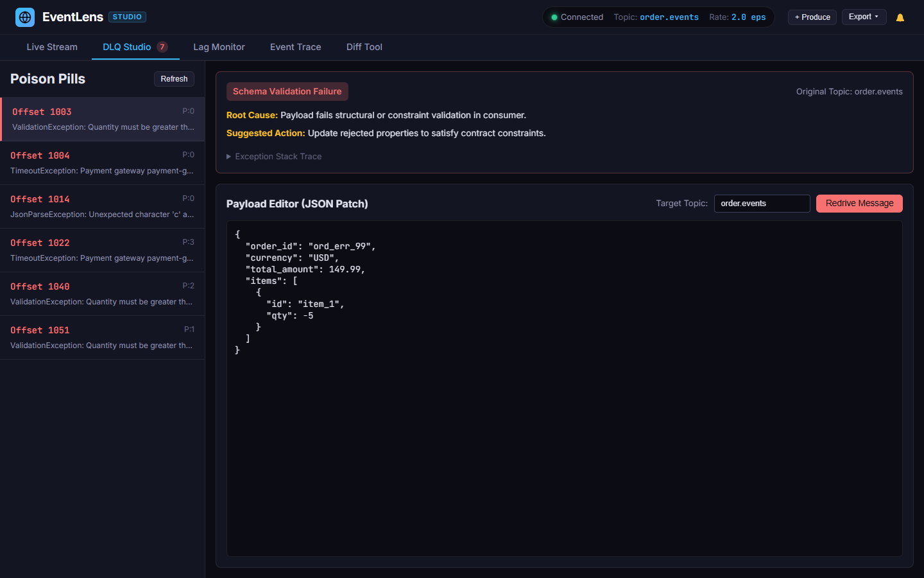Screen dimensions: 924x578
Task: Open the notifications bell icon
Action: (900, 17)
